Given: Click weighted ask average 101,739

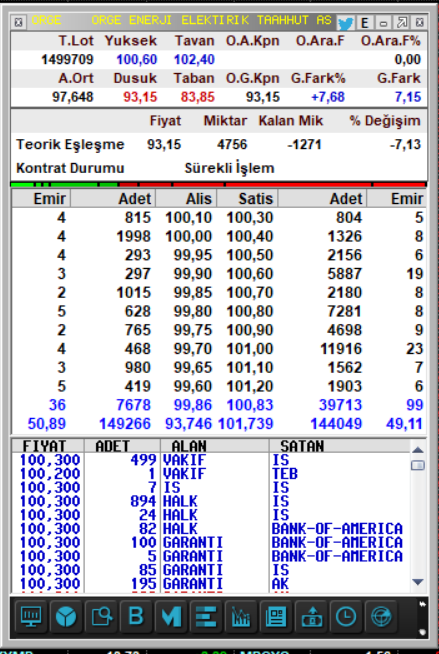Looking at the screenshot, I should (x=246, y=424).
